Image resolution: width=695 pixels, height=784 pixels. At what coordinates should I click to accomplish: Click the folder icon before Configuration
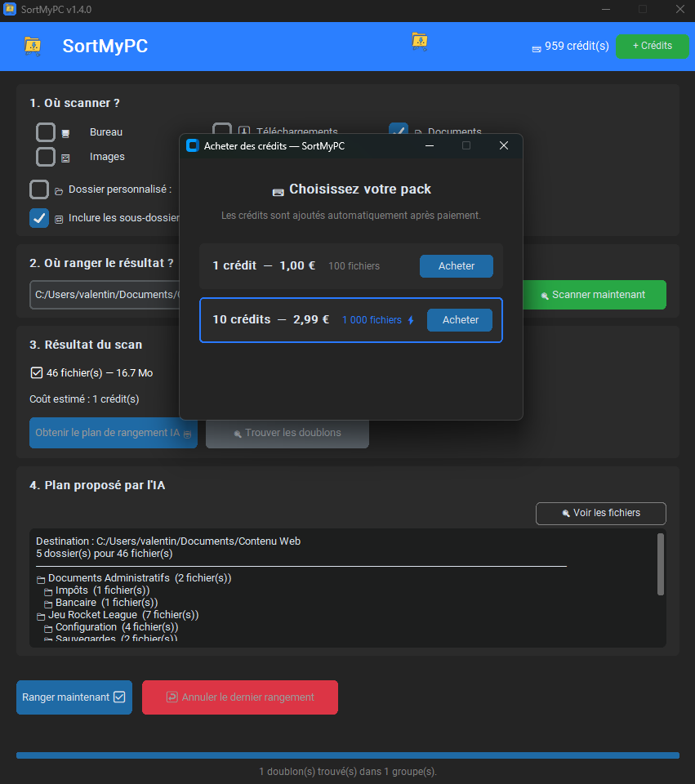point(48,629)
